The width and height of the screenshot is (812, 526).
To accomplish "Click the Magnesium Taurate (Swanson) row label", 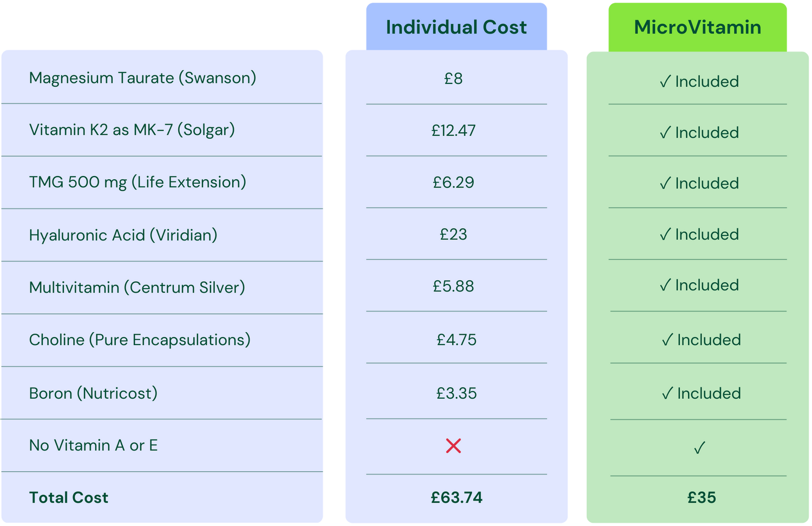I will [142, 78].
